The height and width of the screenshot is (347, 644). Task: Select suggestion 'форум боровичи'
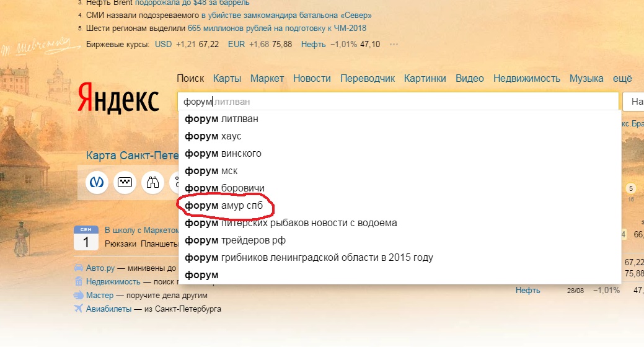[x=224, y=188]
